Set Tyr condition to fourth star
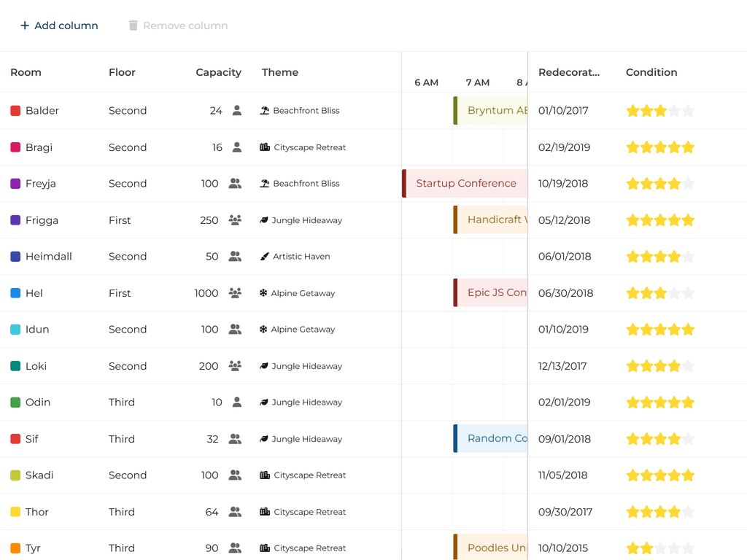Viewport: 747px width, 560px height. (674, 548)
